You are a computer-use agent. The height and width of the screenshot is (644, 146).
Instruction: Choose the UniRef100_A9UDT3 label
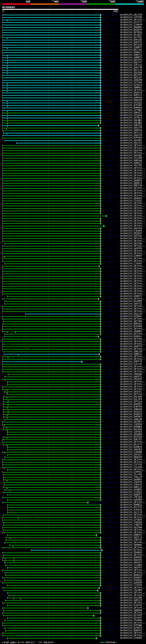[131, 296]
